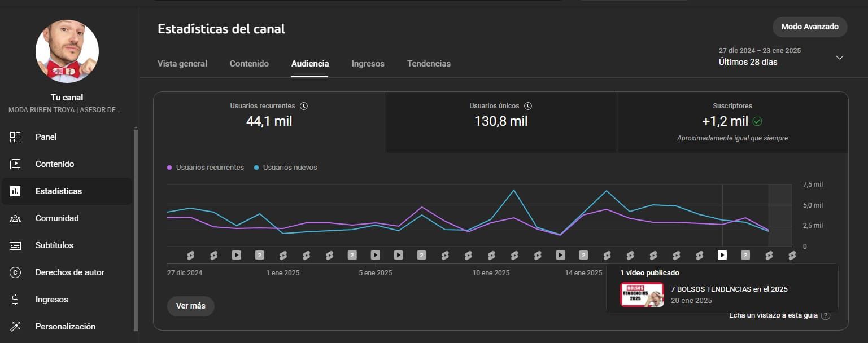This screenshot has width=868, height=343.
Task: Click the Ver más button
Action: click(x=190, y=306)
